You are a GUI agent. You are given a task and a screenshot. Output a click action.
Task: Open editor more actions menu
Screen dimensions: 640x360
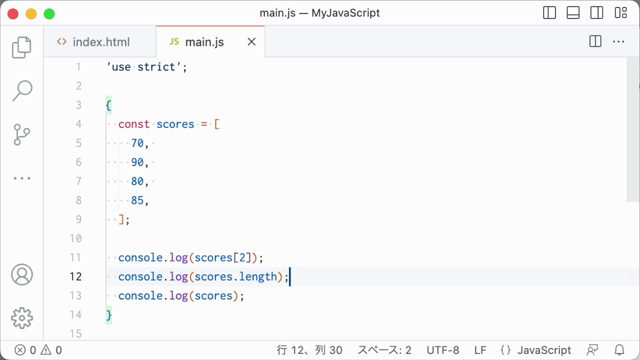pos(618,42)
